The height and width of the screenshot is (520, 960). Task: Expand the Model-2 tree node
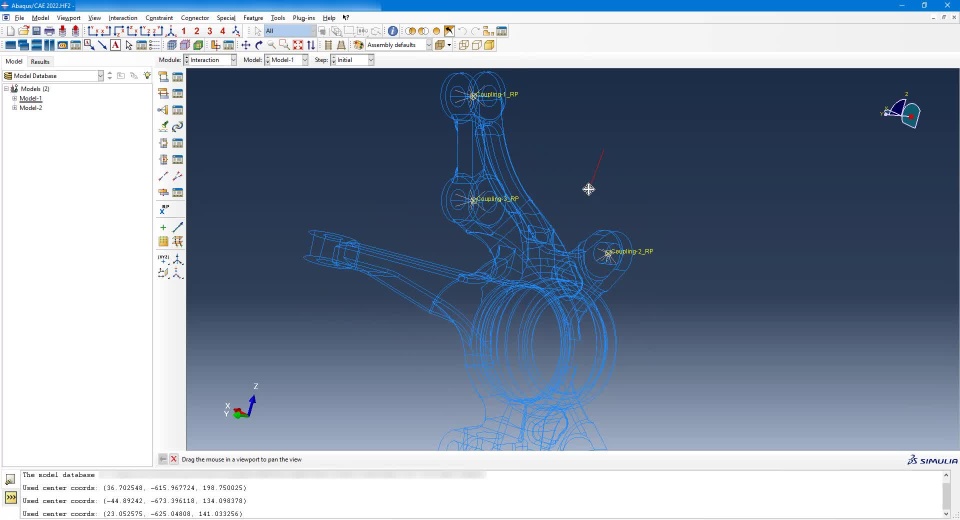point(15,107)
